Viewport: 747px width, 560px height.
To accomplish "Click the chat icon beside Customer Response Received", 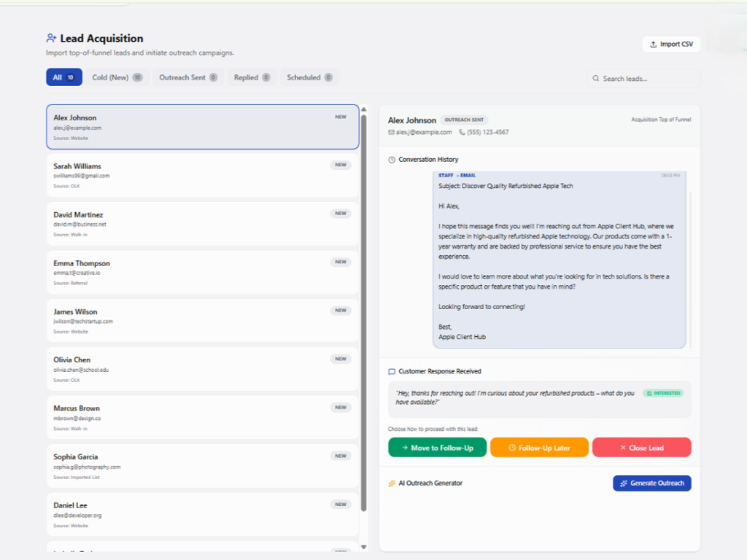I will click(x=392, y=372).
